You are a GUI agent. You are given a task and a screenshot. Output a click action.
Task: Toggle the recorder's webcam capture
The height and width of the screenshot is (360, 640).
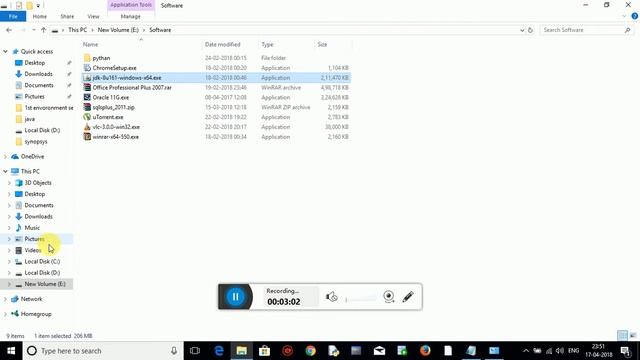pos(389,297)
